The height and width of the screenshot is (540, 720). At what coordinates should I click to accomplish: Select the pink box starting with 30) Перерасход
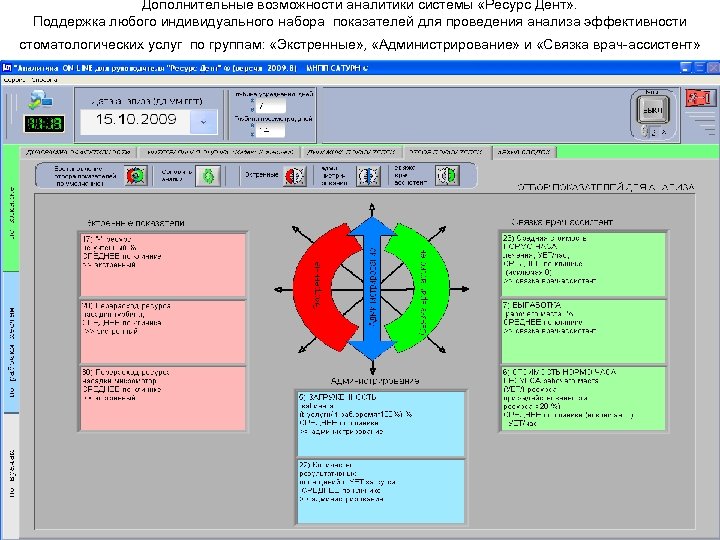(x=163, y=398)
